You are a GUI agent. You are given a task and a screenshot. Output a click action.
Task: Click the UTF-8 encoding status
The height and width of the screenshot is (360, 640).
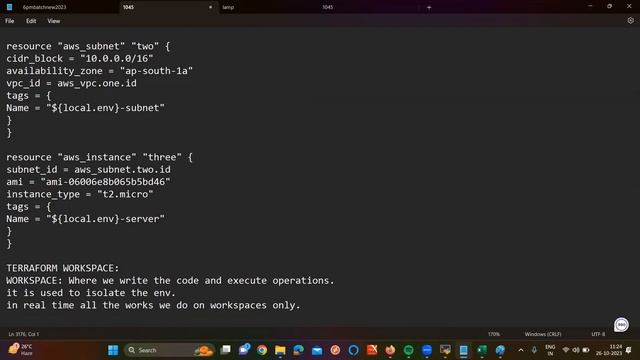pyautogui.click(x=598, y=334)
